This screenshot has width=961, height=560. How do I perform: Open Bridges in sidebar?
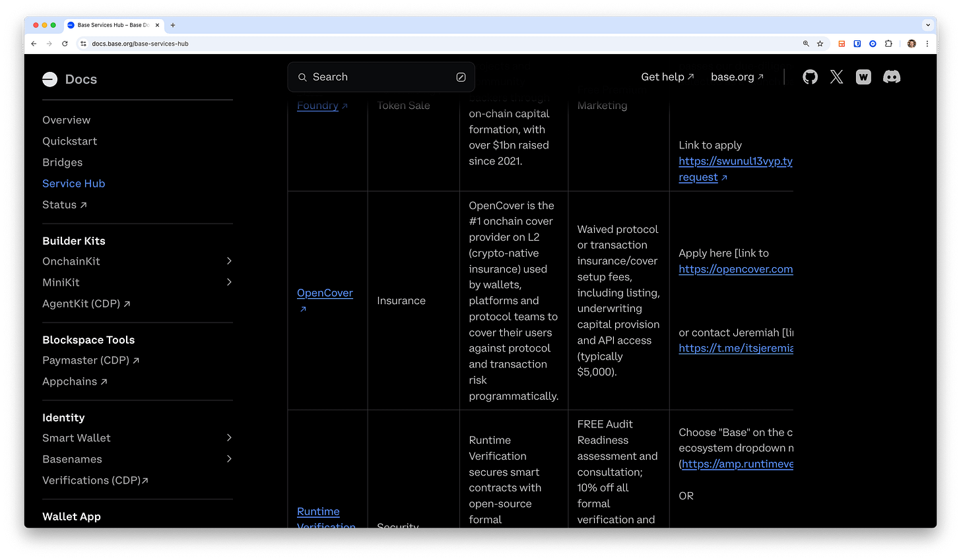(63, 162)
